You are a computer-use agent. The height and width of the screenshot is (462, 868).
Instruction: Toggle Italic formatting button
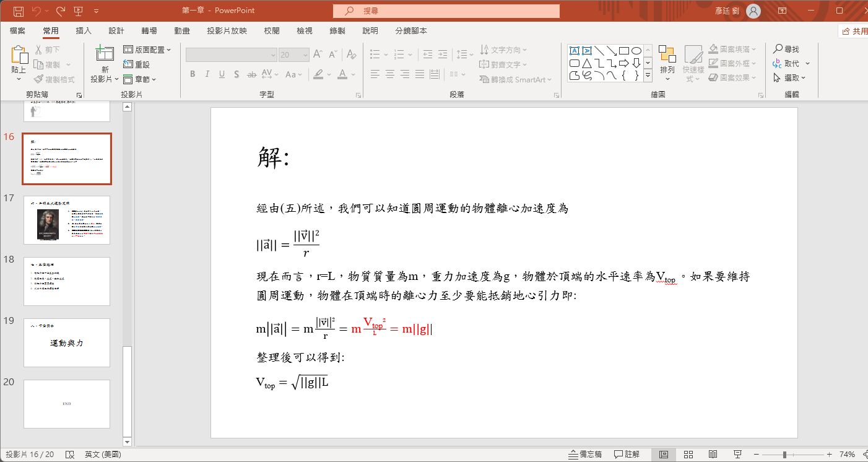click(x=207, y=74)
